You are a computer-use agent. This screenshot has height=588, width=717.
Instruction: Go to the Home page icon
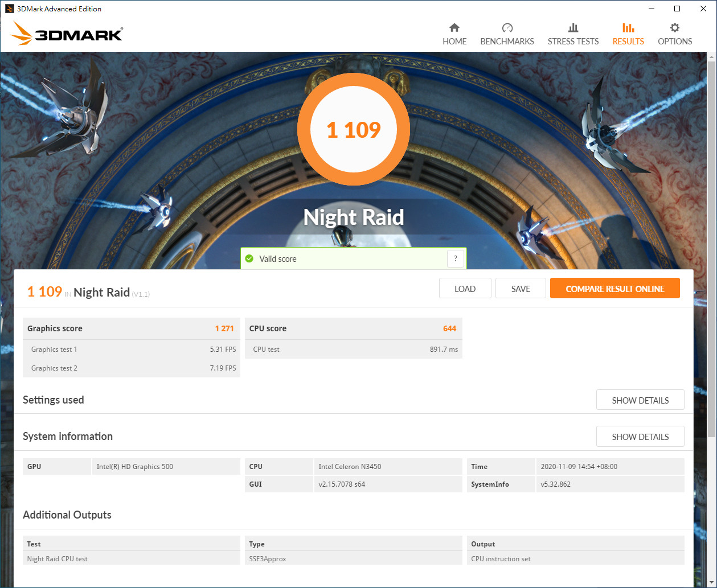pos(454,28)
